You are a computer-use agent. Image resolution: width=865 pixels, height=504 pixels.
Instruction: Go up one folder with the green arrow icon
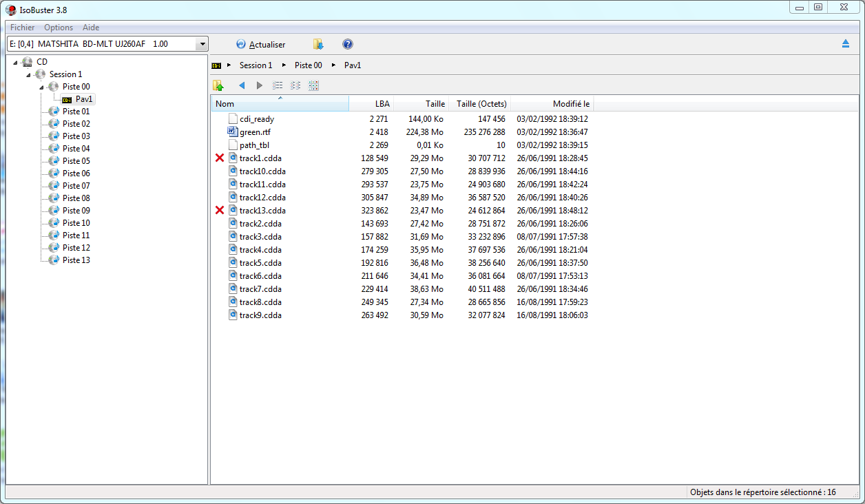pyautogui.click(x=218, y=85)
